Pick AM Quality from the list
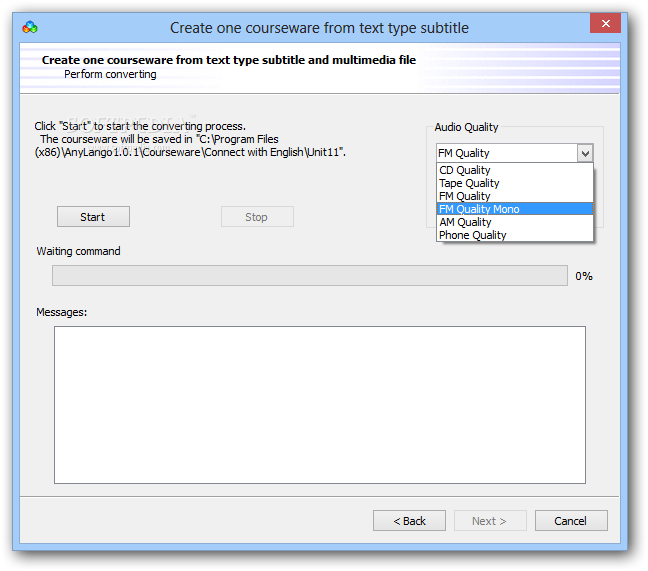The width and height of the screenshot is (648, 571). pos(515,222)
